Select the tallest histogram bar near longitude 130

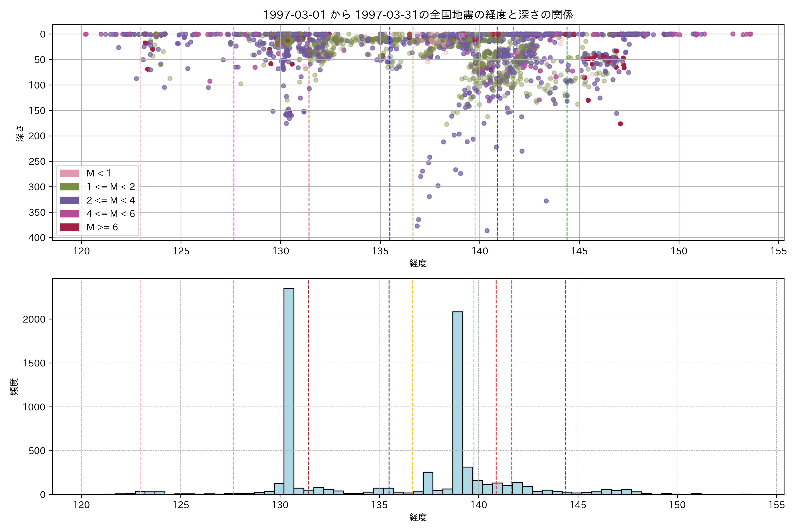tap(289, 390)
